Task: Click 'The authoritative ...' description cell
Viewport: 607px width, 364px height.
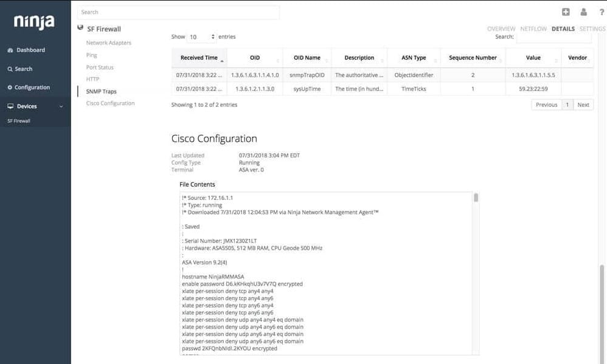Action: (x=359, y=75)
